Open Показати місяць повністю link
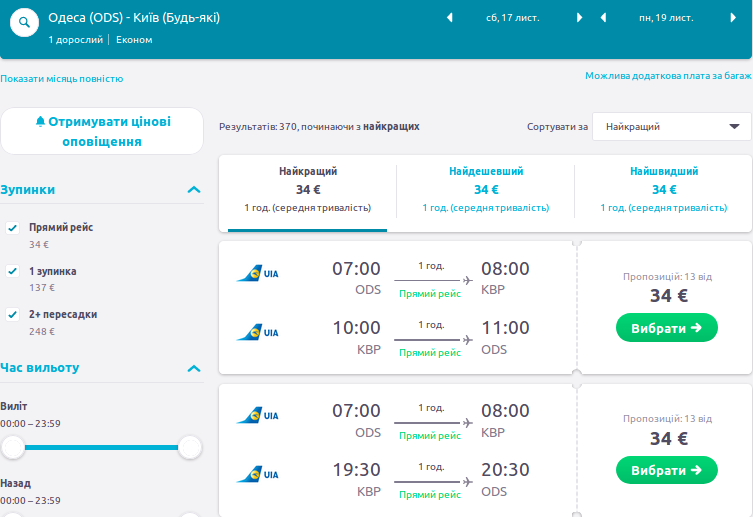Viewport: 753px width, 517px height. tap(62, 78)
